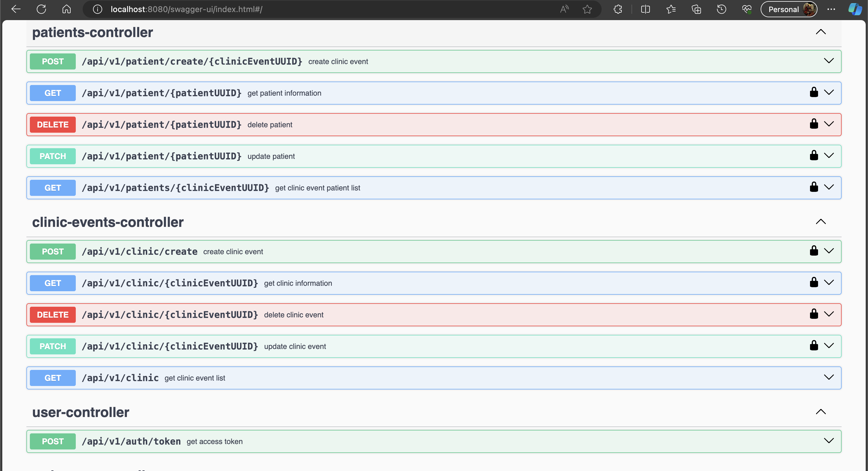Collapse the patients-controller section
This screenshot has width=868, height=471.
tap(820, 32)
